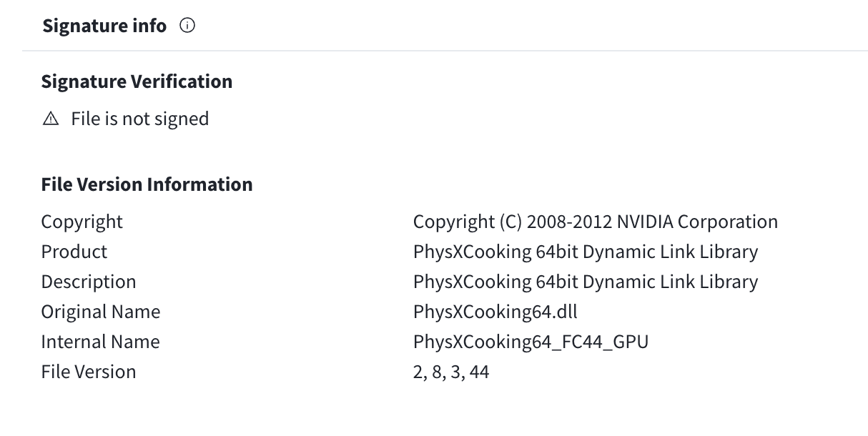Select the Product value PhysXCooking 64bit text

coord(586,252)
